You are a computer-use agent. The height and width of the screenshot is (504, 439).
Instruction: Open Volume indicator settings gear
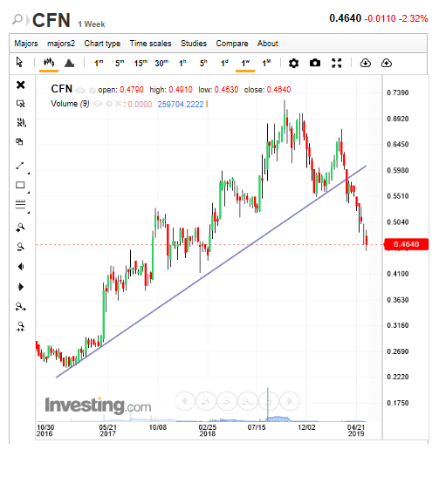(109, 104)
